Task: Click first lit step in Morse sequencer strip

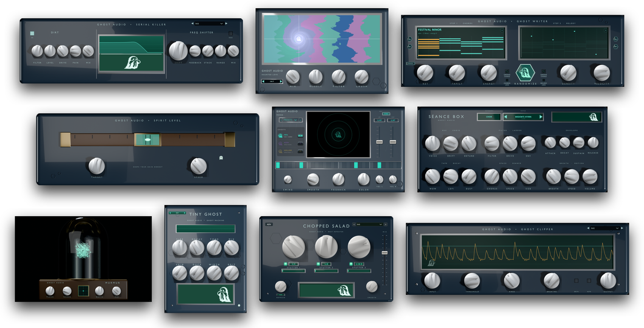Action: point(278,165)
